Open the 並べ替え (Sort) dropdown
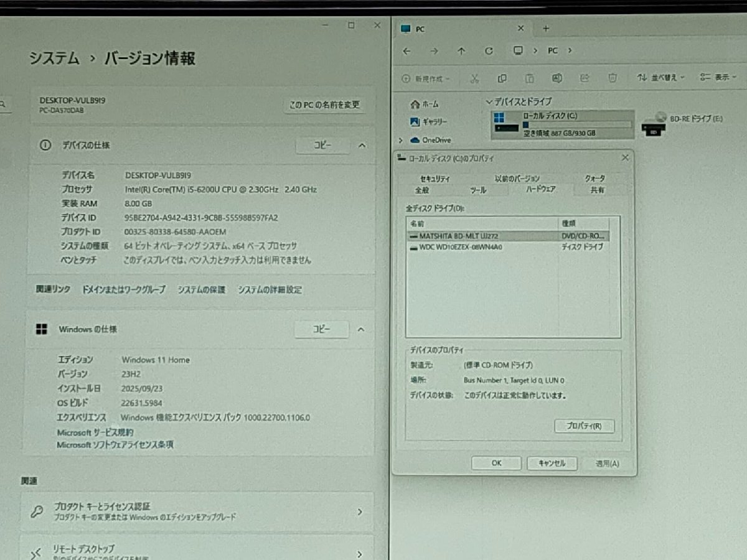 click(x=660, y=78)
